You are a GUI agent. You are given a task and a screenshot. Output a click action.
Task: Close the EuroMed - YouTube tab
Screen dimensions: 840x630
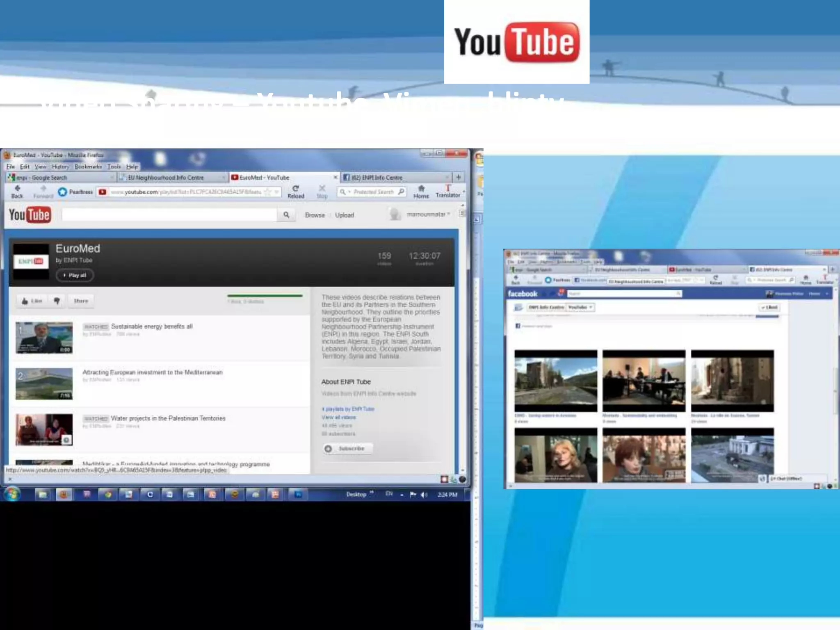335,177
